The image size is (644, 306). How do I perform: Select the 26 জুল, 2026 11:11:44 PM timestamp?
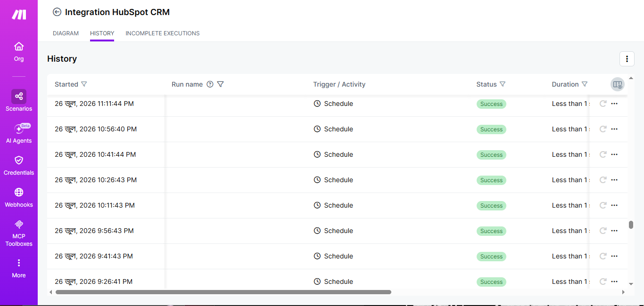pyautogui.click(x=94, y=104)
